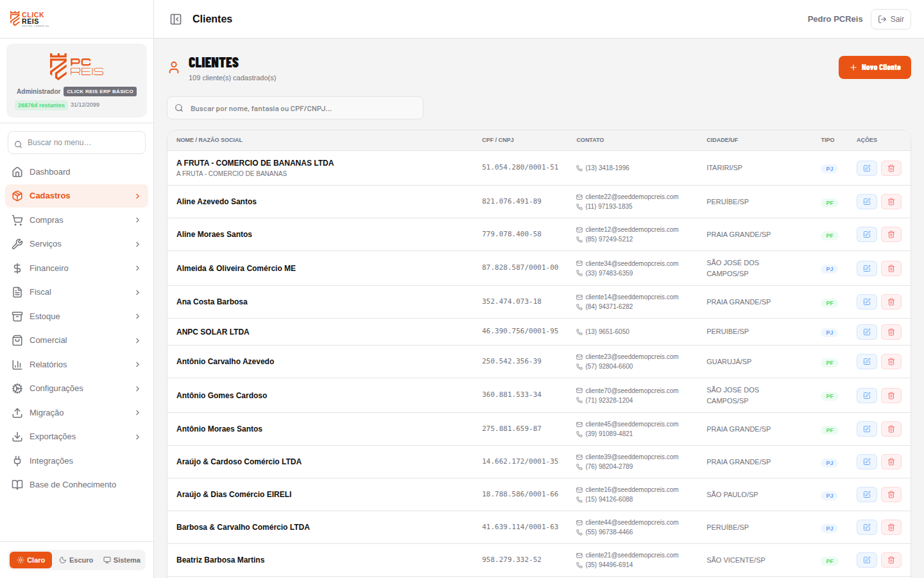Click the NOME / RAZÃO SOCIAL header

coord(209,140)
